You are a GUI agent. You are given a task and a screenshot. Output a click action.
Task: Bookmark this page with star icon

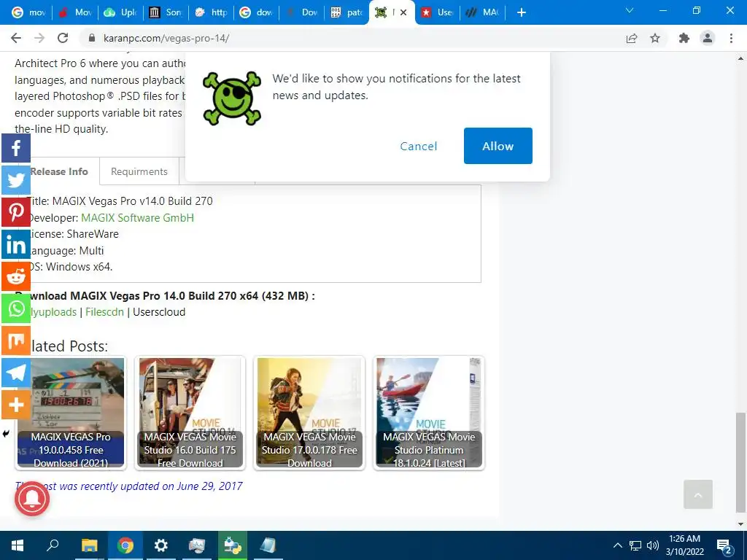655,38
